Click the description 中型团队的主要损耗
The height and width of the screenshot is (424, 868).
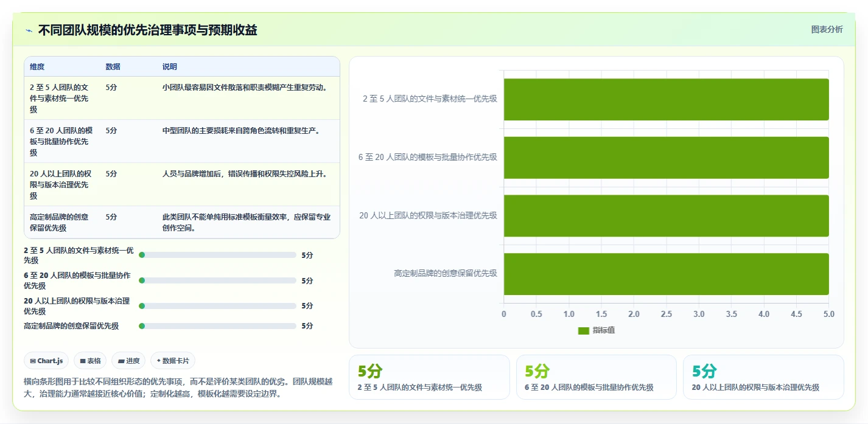[241, 131]
